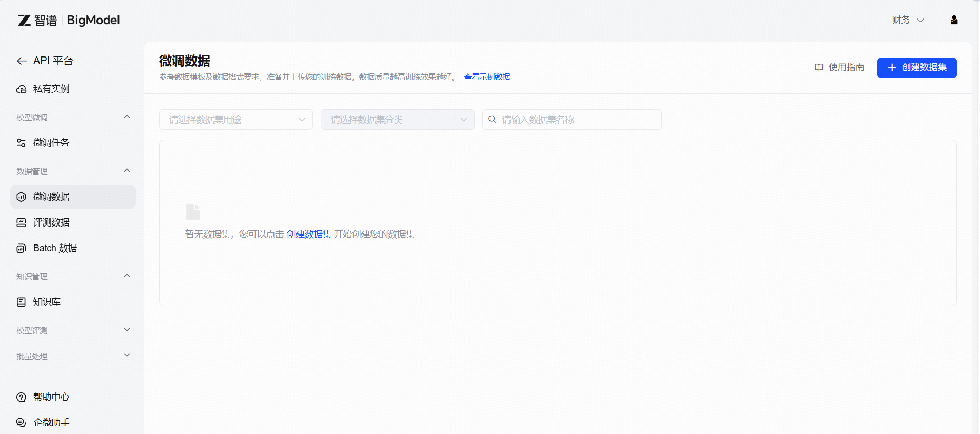Image resolution: width=980 pixels, height=434 pixels.
Task: Click the Zhipu BigModel logo
Action: [69, 20]
